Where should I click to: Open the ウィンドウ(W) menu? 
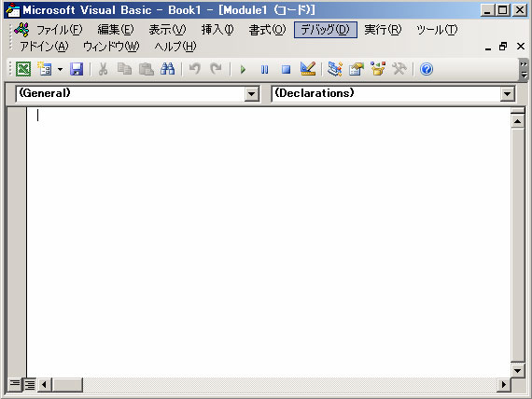click(111, 47)
